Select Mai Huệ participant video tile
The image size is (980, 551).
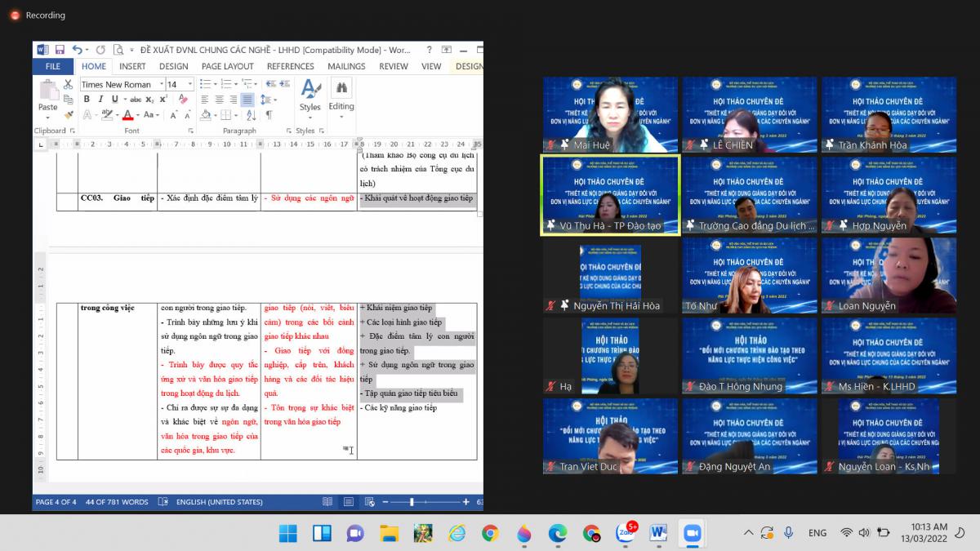click(610, 115)
